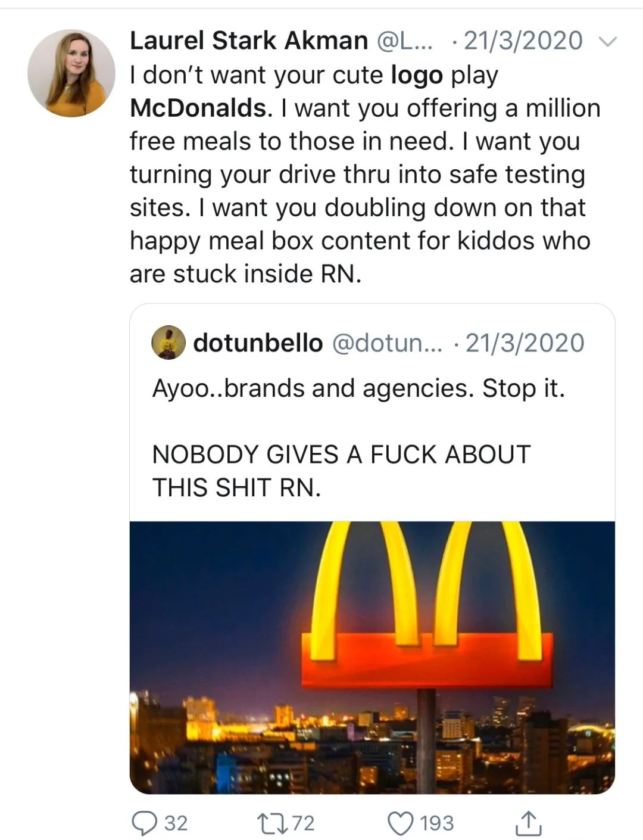View the 72 retweets count
The height and width of the screenshot is (840, 643).
pos(302,823)
